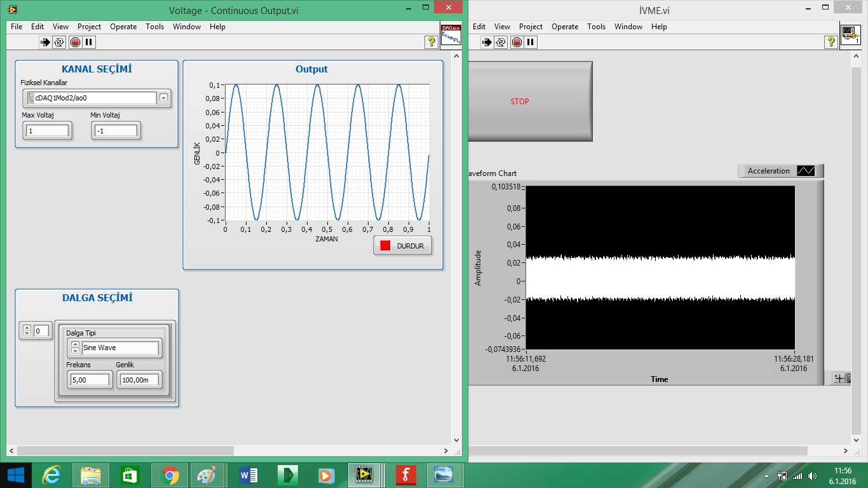Image resolution: width=868 pixels, height=488 pixels.
Task: Open View menu in İVME.vi window
Action: [x=502, y=27]
